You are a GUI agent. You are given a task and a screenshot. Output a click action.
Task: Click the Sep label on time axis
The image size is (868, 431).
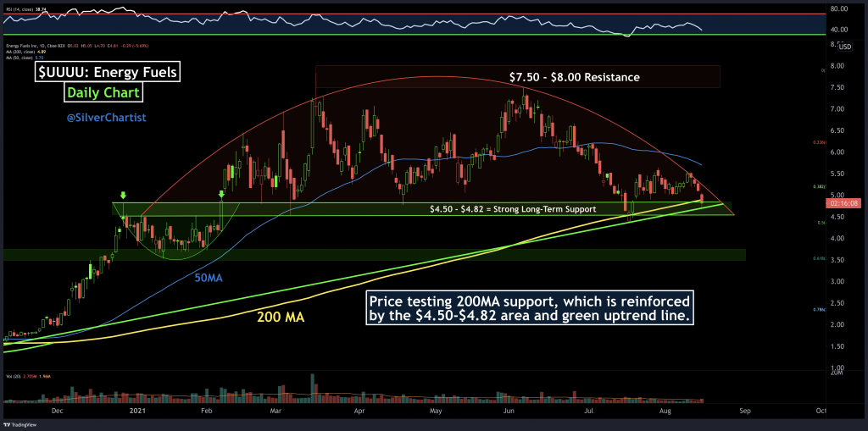(x=744, y=411)
